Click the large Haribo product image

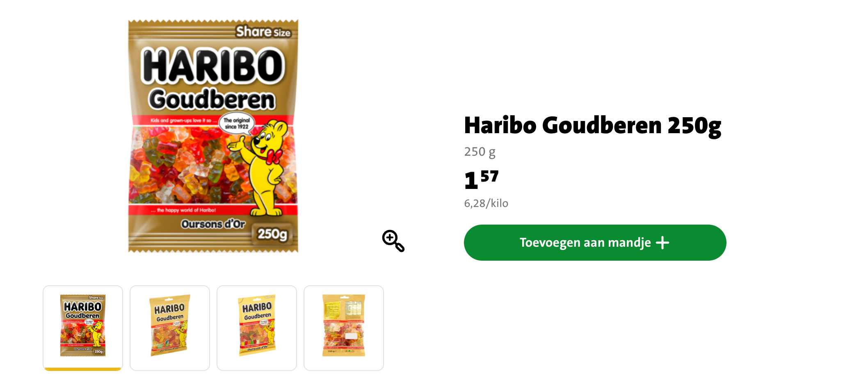coord(213,136)
